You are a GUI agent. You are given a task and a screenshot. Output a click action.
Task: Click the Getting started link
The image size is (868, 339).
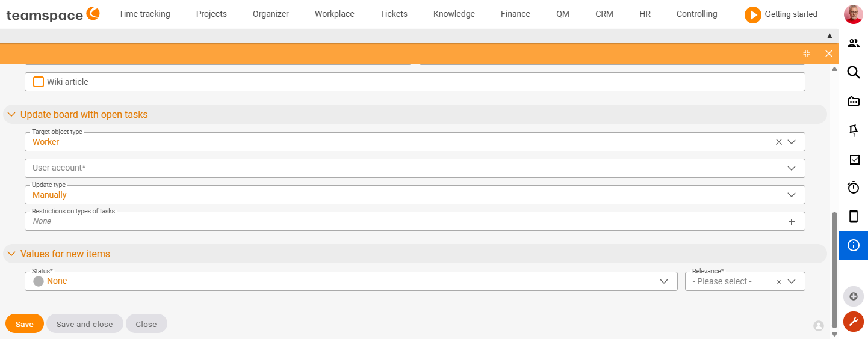point(791,14)
